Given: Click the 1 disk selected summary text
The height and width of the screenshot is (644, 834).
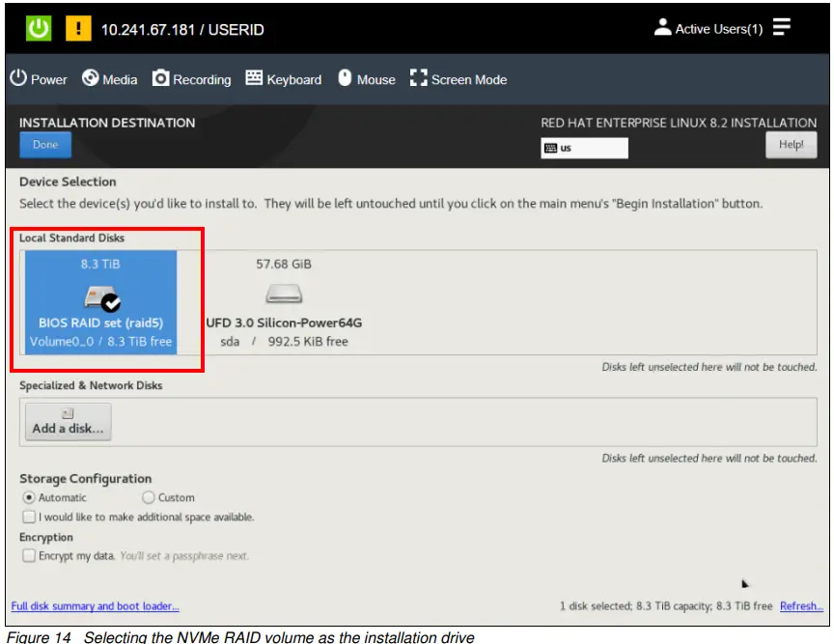Looking at the screenshot, I should tap(665, 605).
